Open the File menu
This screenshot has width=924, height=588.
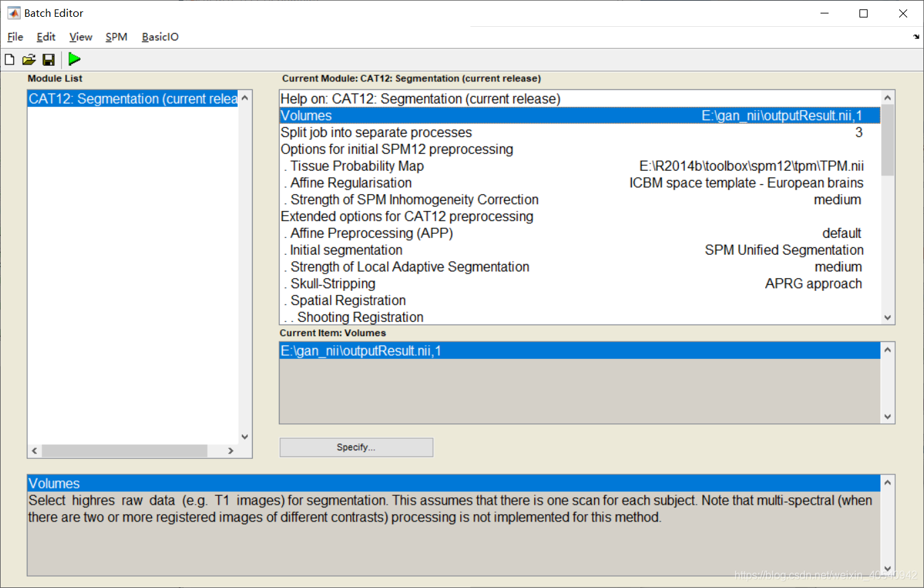[x=15, y=37]
